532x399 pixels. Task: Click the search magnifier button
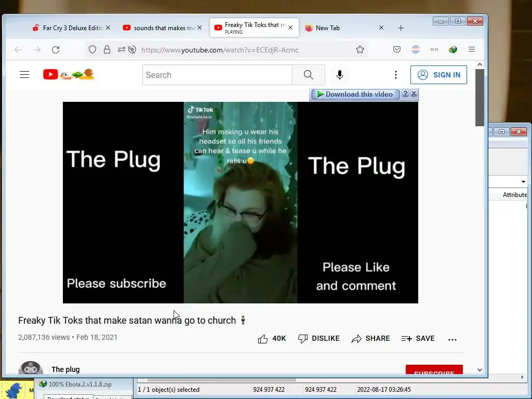(309, 75)
